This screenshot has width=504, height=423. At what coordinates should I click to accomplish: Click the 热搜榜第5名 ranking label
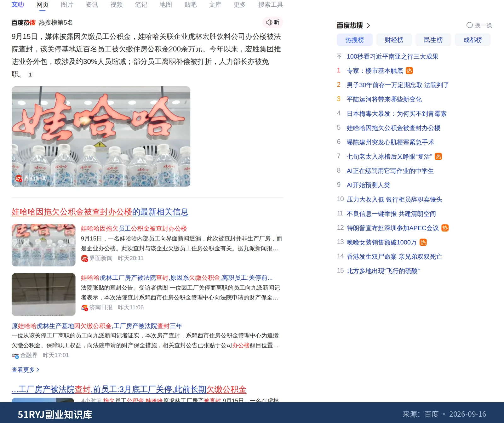coord(55,23)
